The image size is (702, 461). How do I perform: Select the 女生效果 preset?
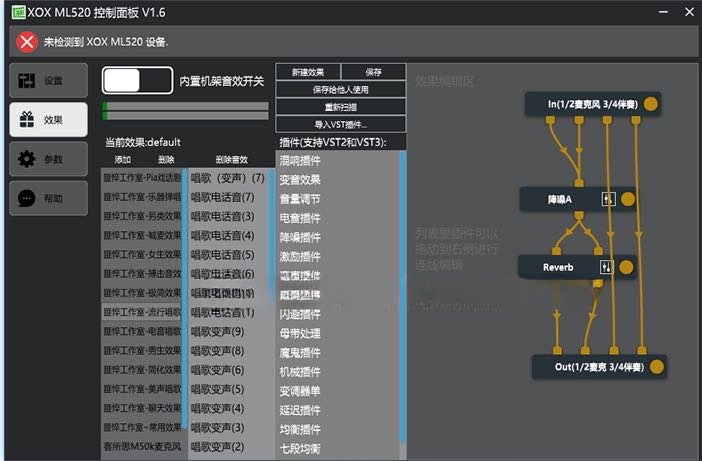click(142, 255)
